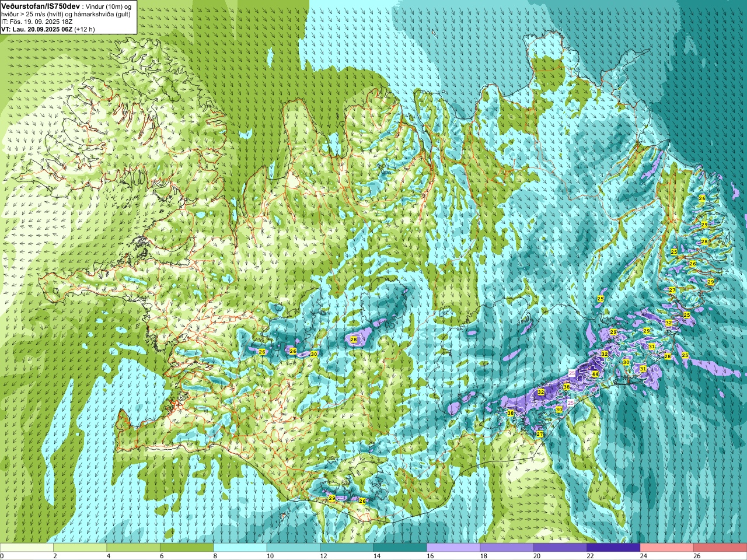Click the 'VT: Lau. 20.09.2025 06Z (+12 h)' line

pos(48,29)
